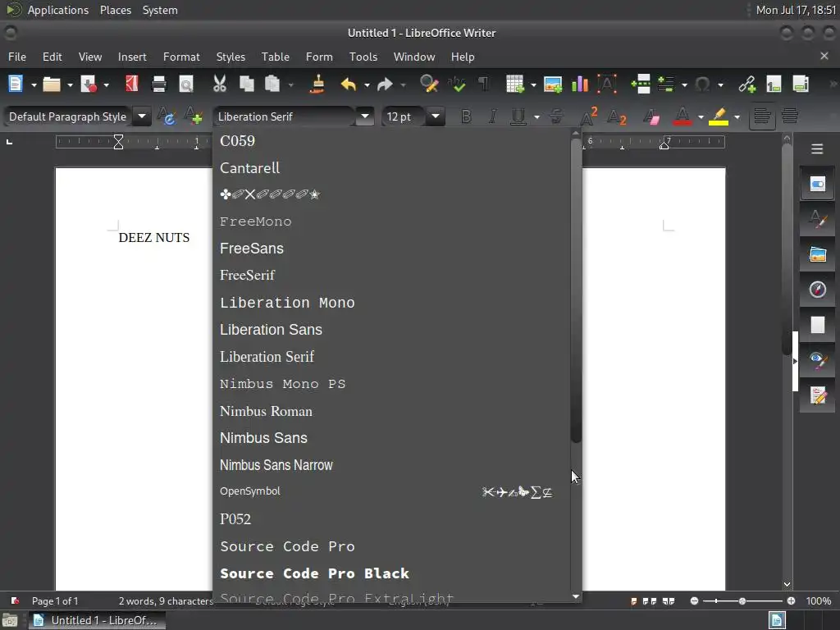The height and width of the screenshot is (630, 840).
Task: Clear direct formatting
Action: 651,116
